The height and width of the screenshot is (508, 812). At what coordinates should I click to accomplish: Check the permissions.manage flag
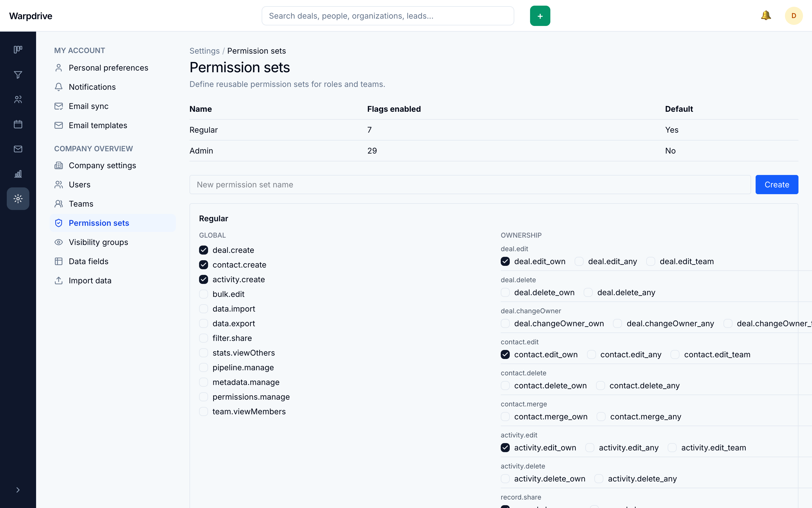tap(203, 397)
